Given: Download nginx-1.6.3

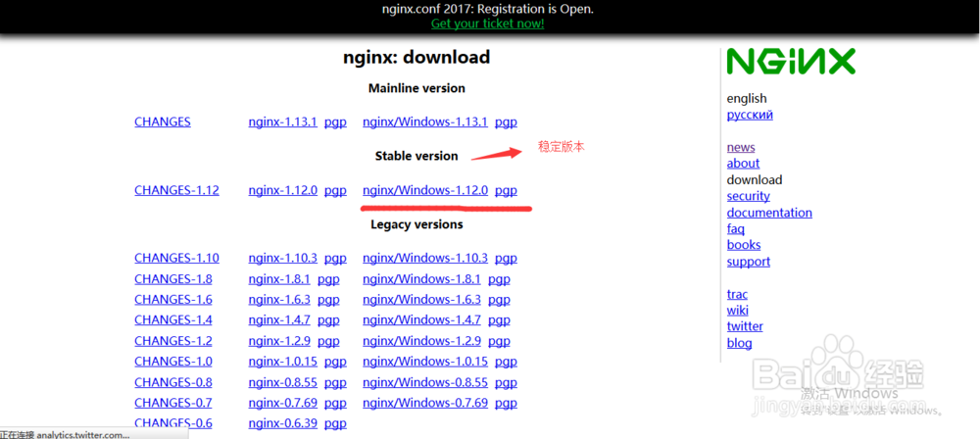Looking at the screenshot, I should (279, 300).
